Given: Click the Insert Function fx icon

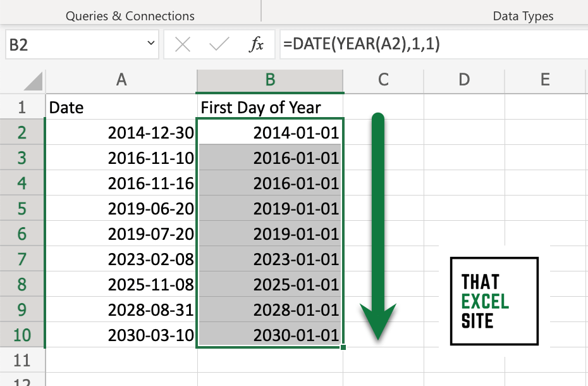Looking at the screenshot, I should click(x=257, y=44).
